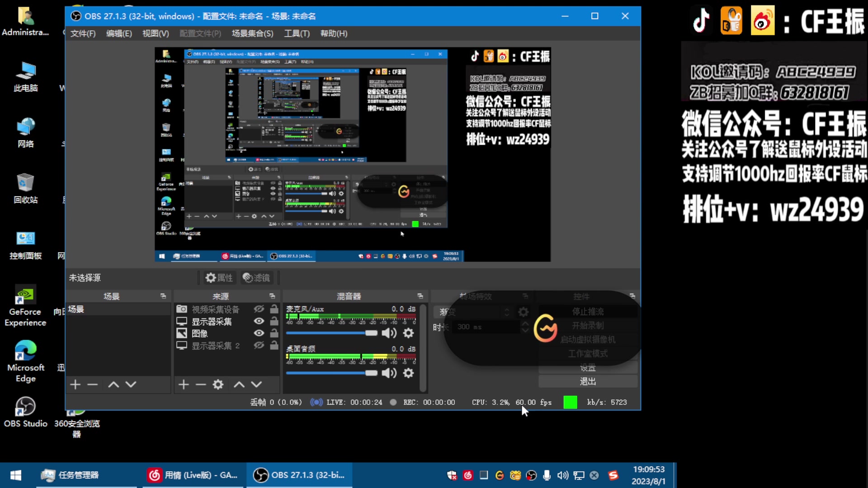Click the 300 ms duration input field
The image size is (868, 488).
[x=487, y=327]
